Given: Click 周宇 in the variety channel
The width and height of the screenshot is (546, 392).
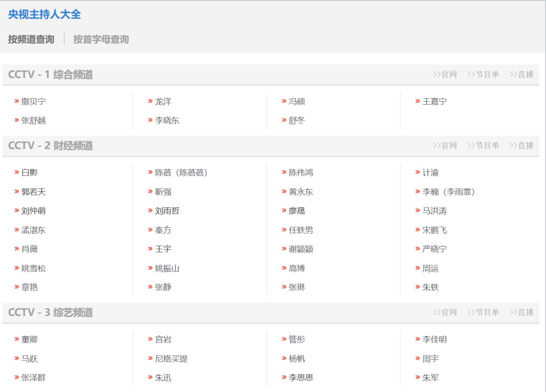Looking at the screenshot, I should (430, 359).
